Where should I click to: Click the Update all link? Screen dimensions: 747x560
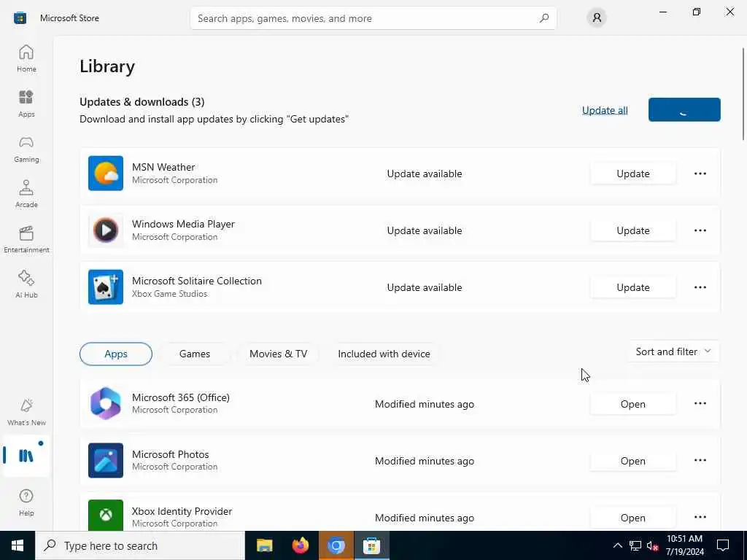pyautogui.click(x=605, y=110)
